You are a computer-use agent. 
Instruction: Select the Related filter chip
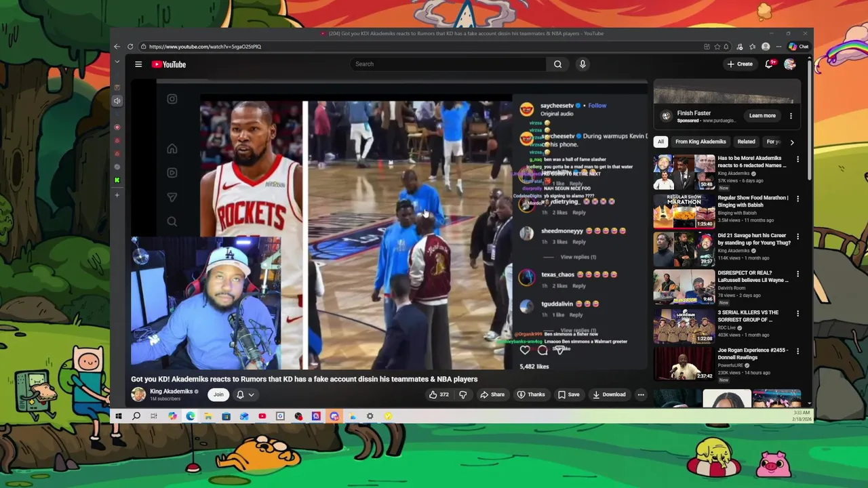(746, 142)
